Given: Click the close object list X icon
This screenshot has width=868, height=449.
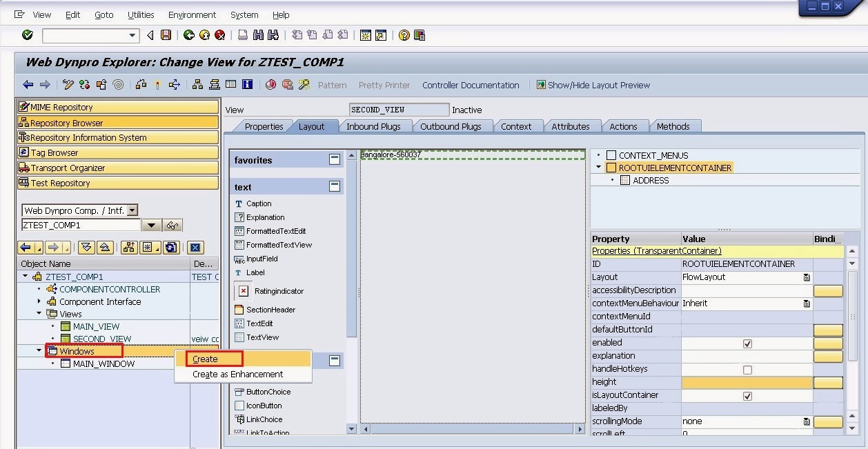Looking at the screenshot, I should [195, 248].
